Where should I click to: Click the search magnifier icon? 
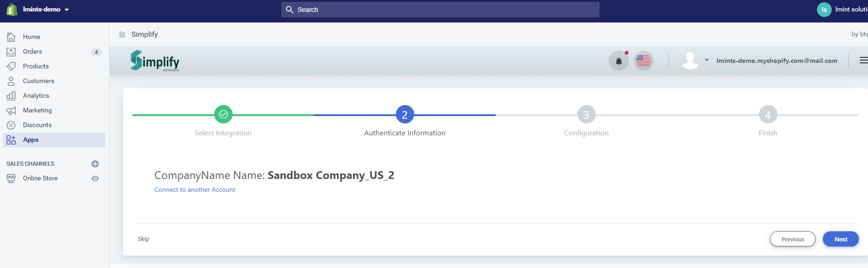click(290, 10)
